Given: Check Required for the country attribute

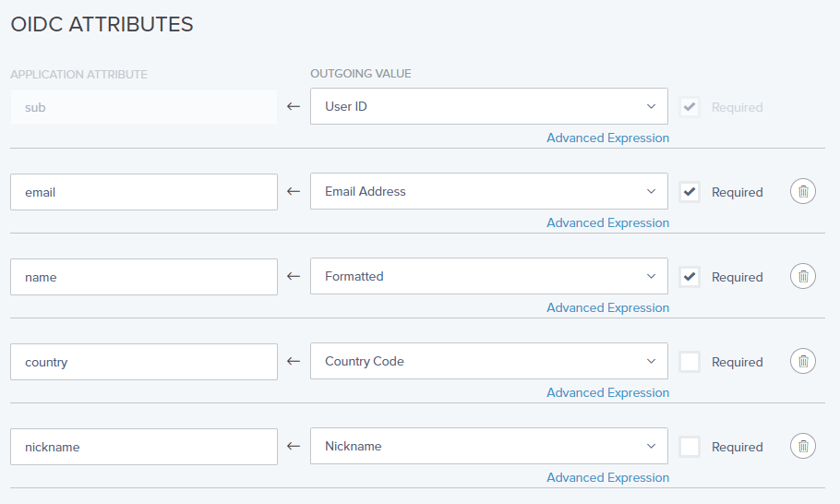Looking at the screenshot, I should pyautogui.click(x=690, y=362).
